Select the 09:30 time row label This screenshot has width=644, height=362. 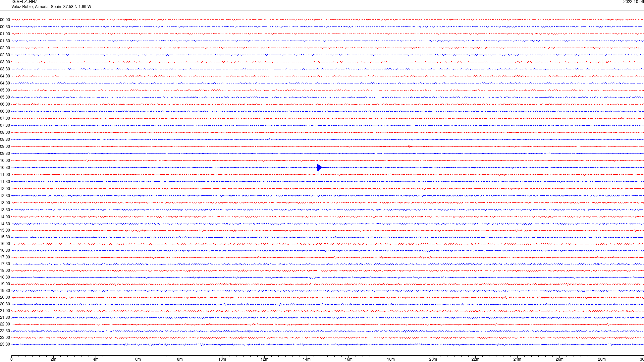pos(5,154)
